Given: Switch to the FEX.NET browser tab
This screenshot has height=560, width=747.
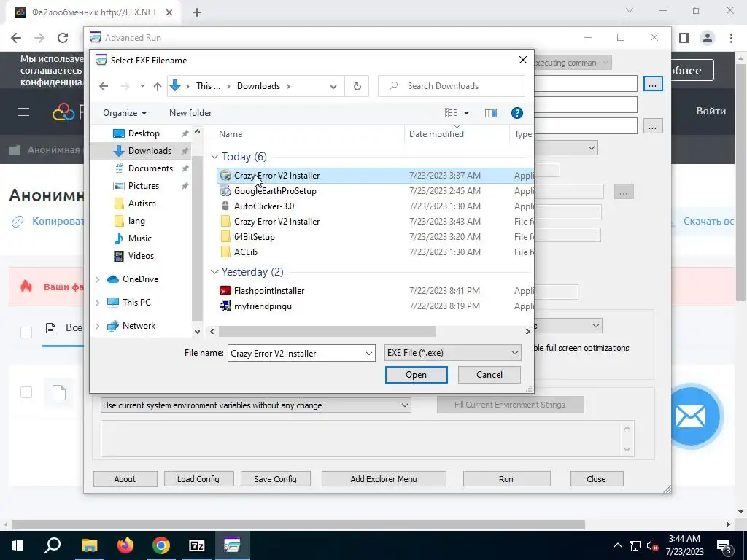Looking at the screenshot, I should [94, 12].
